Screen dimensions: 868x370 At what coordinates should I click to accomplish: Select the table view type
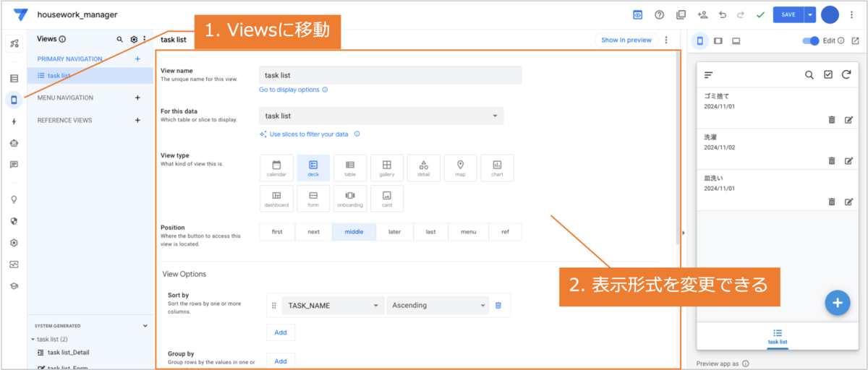tap(350, 168)
